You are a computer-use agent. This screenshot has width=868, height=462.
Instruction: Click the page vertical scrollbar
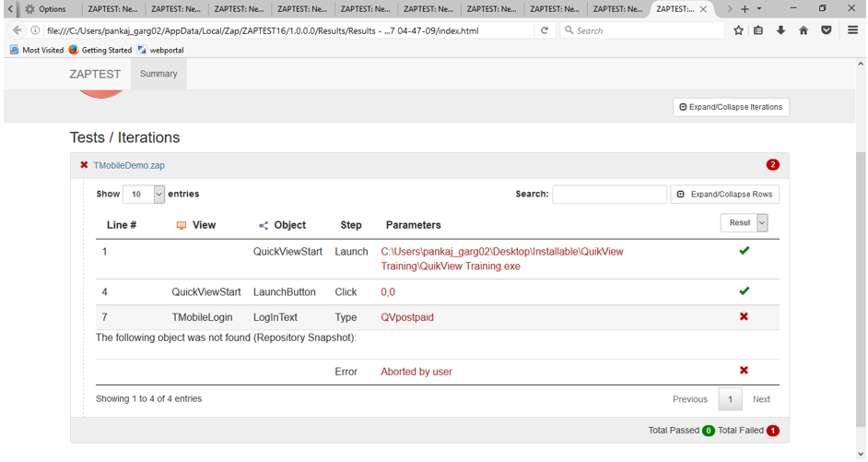(861, 288)
